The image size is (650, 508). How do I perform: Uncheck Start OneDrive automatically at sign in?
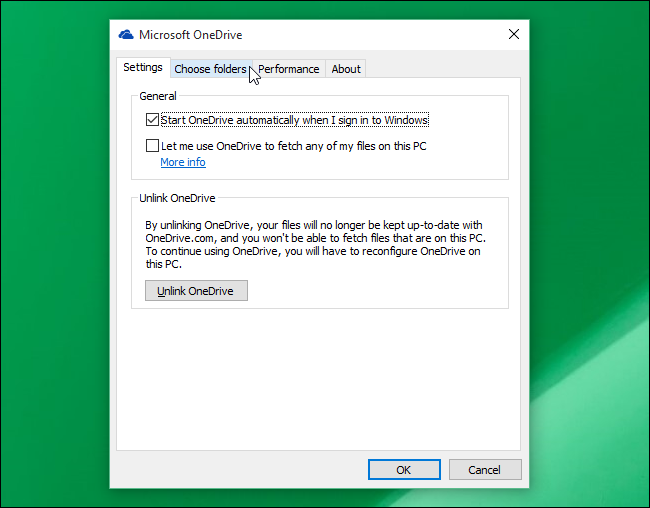pos(152,120)
